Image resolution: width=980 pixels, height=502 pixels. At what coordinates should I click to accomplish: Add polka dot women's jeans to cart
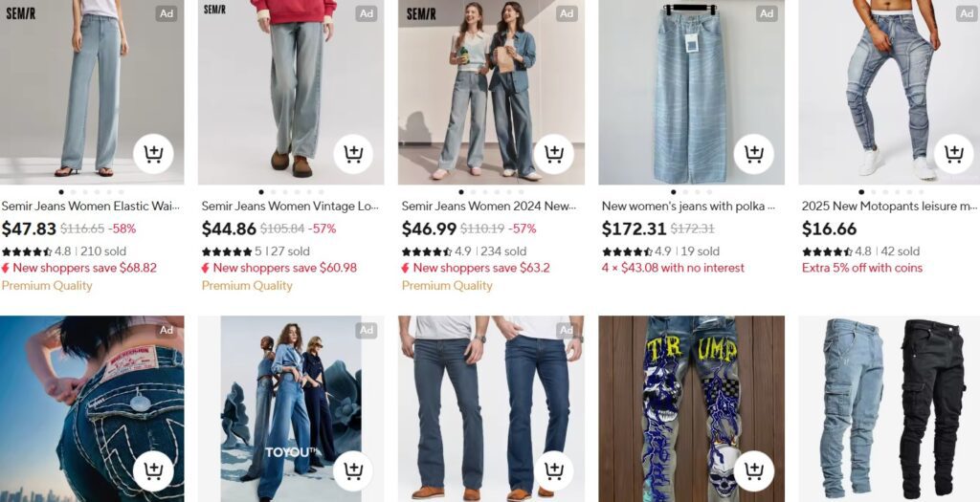753,154
